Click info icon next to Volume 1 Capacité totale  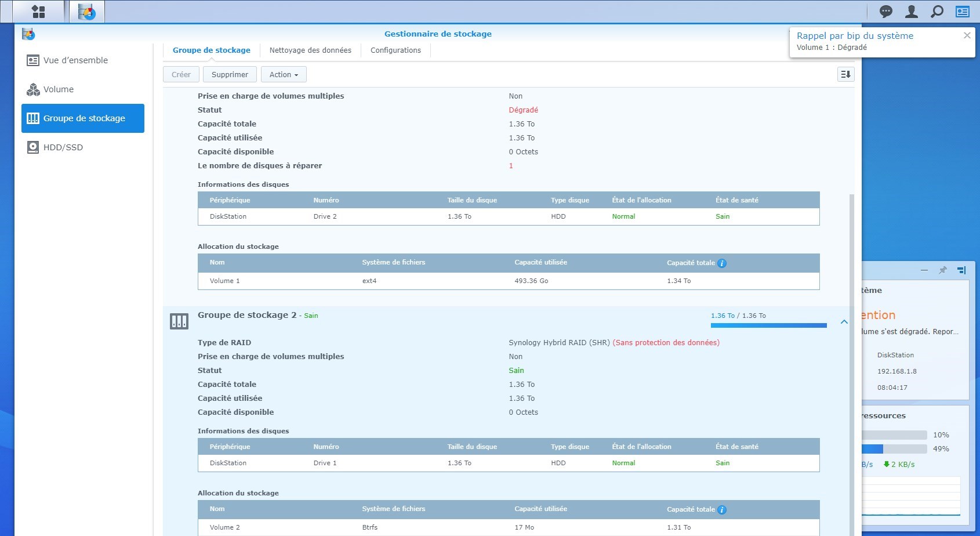tap(722, 263)
